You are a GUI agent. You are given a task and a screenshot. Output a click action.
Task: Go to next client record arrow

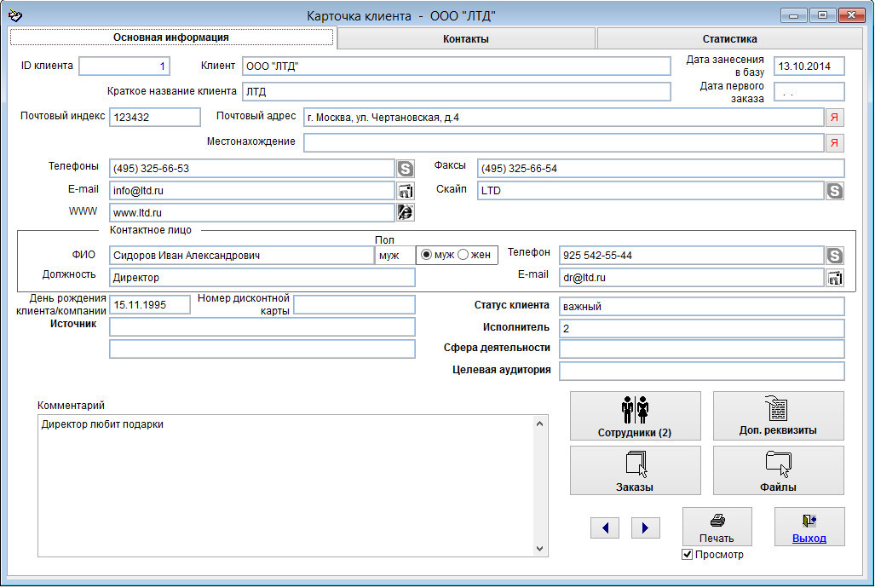click(646, 528)
